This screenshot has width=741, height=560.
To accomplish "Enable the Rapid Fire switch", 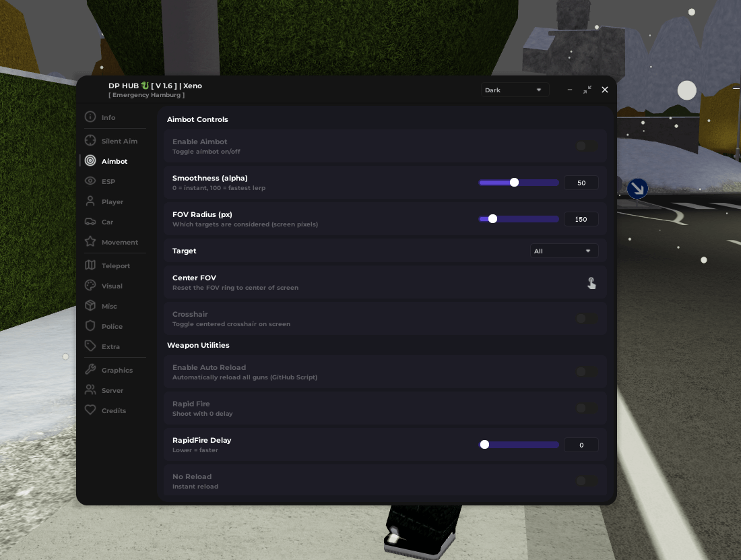I will (x=587, y=409).
